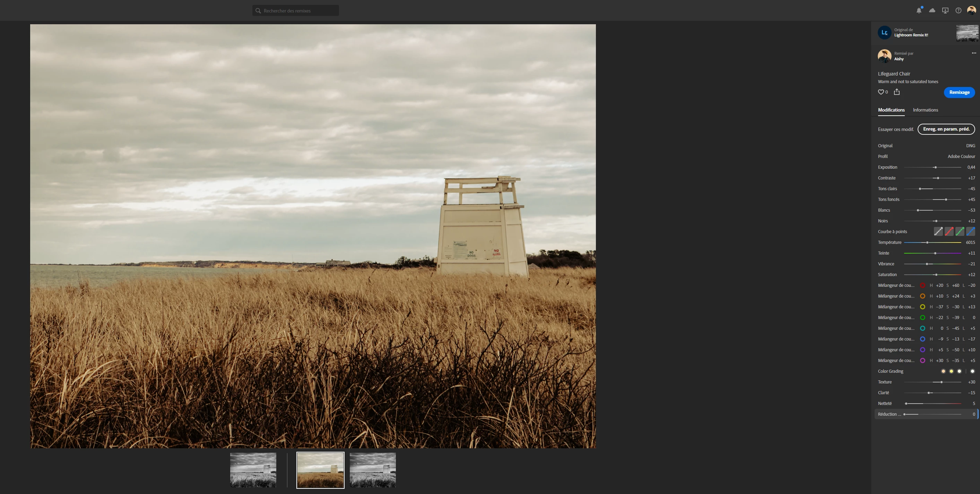Viewport: 980px width, 494px height.
Task: Click the share export icon
Action: [x=897, y=92]
